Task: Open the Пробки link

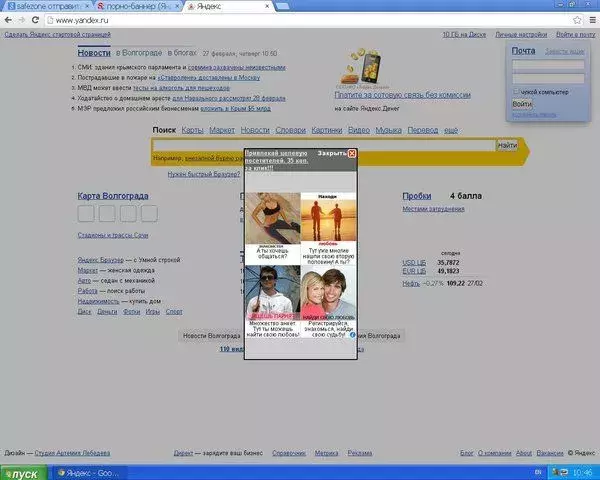Action: coord(417,196)
